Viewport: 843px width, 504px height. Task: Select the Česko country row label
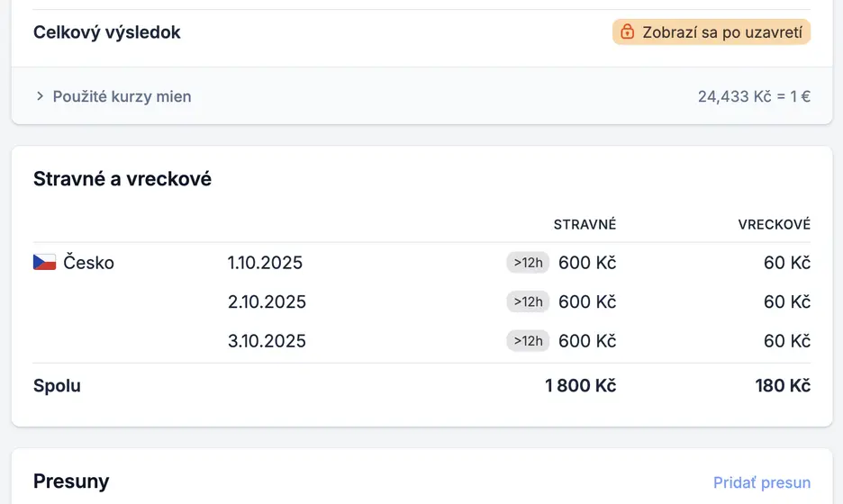pyautogui.click(x=88, y=263)
